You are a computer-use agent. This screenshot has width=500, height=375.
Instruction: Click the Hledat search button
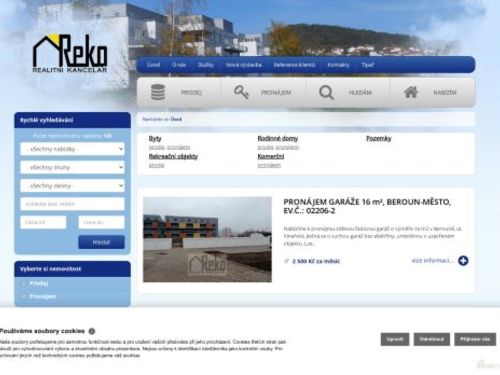pos(101,242)
